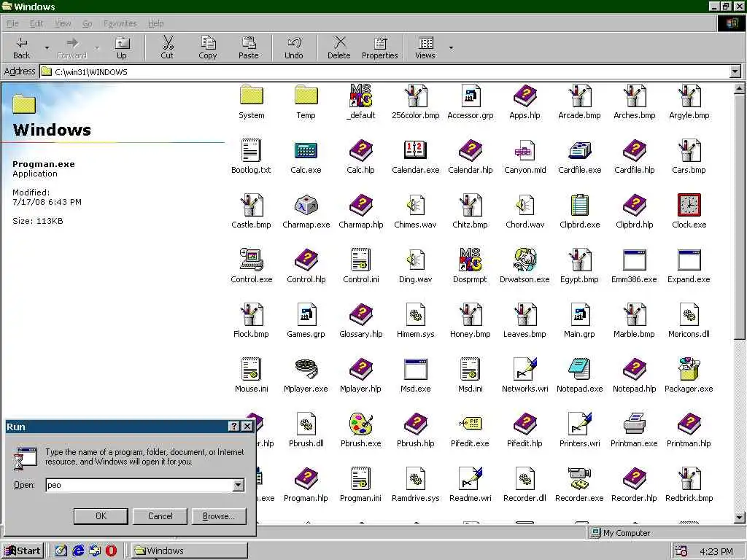The height and width of the screenshot is (560, 747).
Task: Launch Opera from quick launch
Action: pyautogui.click(x=111, y=551)
